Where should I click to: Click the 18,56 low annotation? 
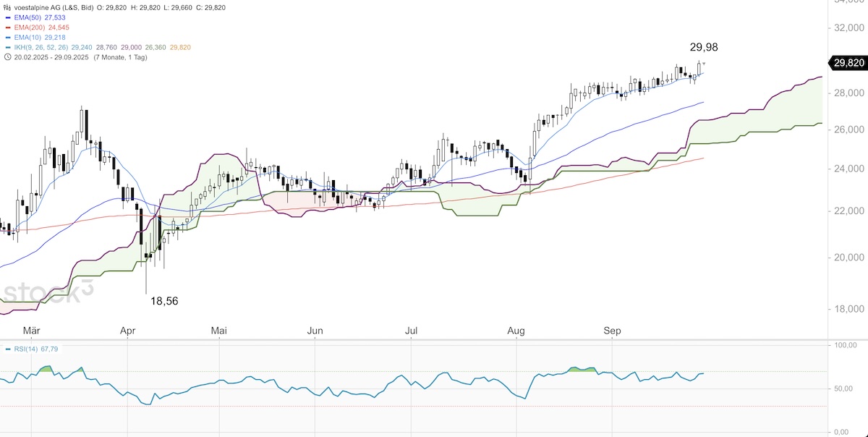(x=164, y=300)
